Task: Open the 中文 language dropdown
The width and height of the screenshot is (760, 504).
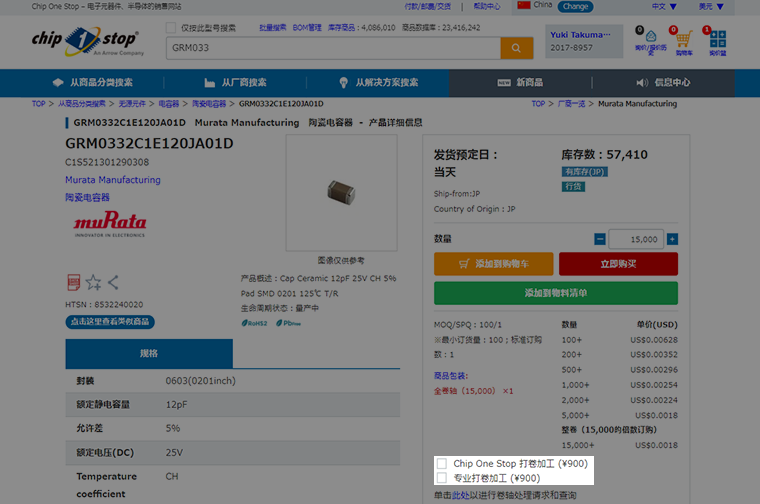Action: click(664, 6)
